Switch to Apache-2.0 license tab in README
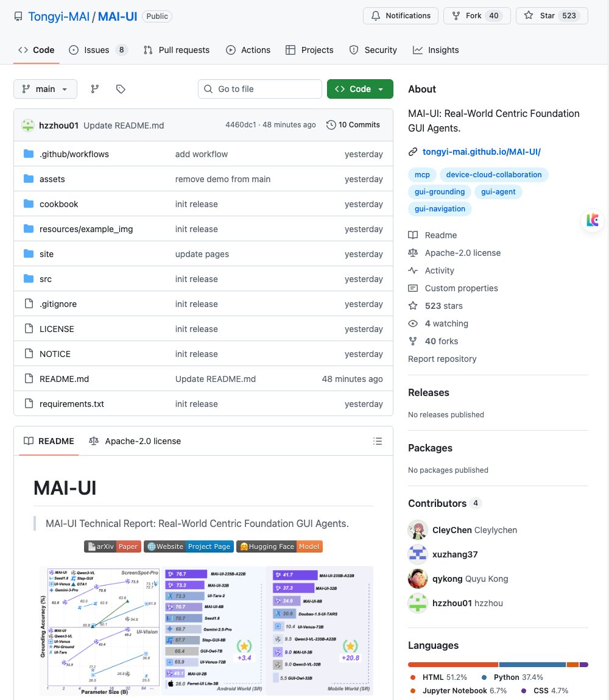 135,441
